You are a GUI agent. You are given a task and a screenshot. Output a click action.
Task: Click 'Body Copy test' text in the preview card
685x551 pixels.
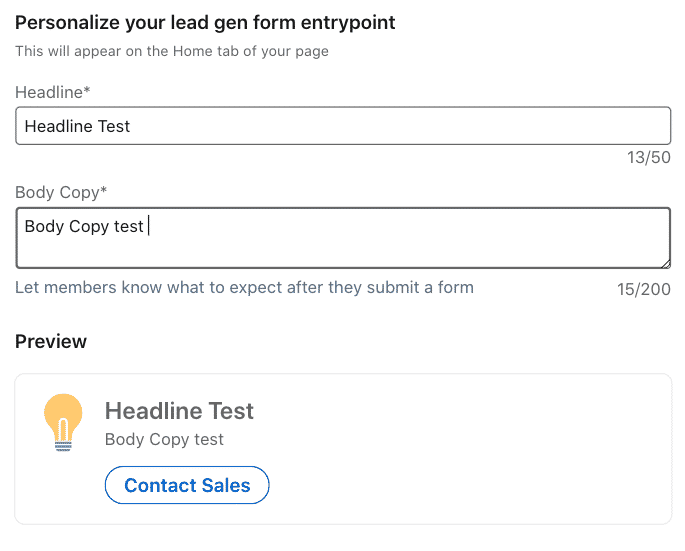click(164, 439)
